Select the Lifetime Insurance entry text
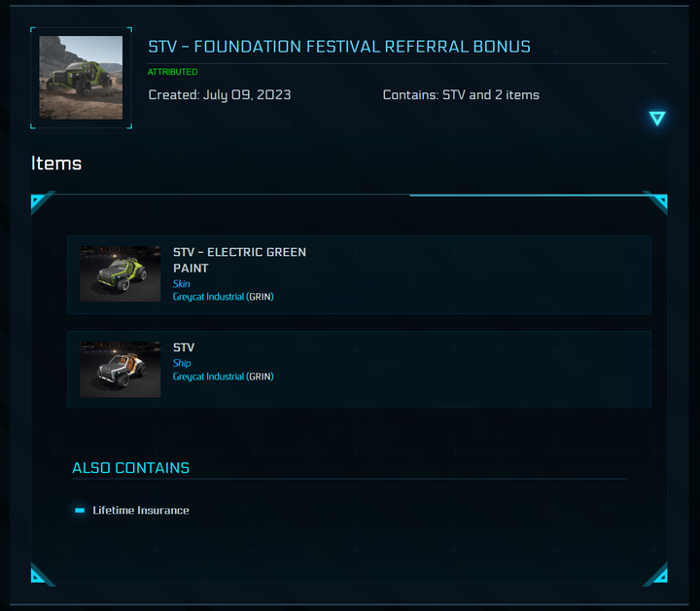700x611 pixels. [141, 510]
